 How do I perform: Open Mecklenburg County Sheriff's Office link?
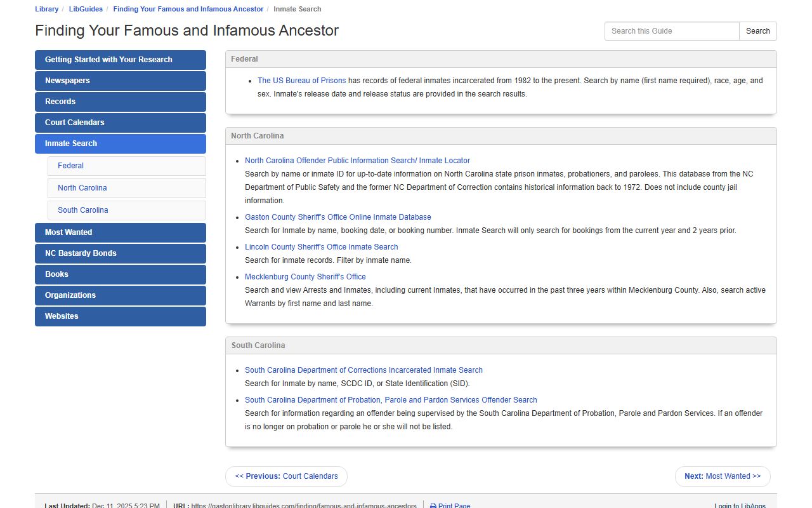tap(305, 277)
